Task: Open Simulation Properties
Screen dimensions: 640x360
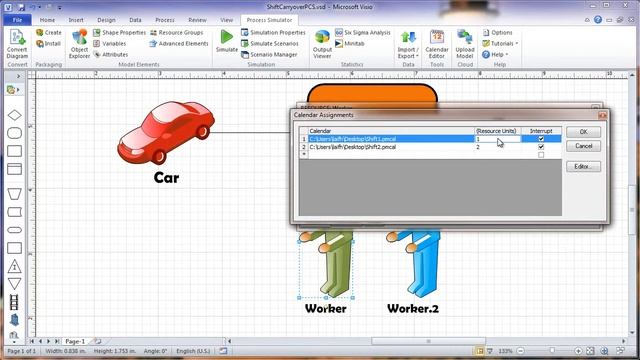Action: tap(273, 32)
